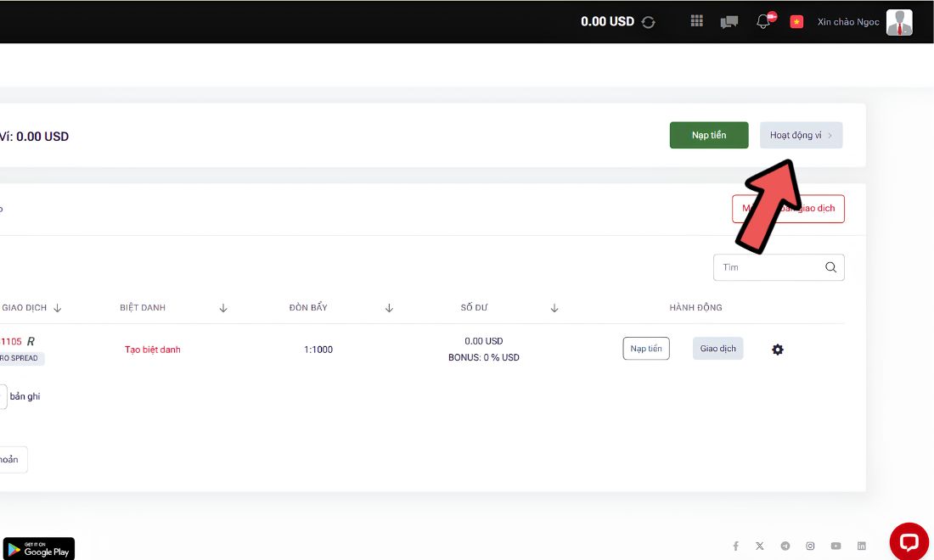The image size is (934, 560).
Task: Change language via Vietnam flag
Action: (796, 22)
